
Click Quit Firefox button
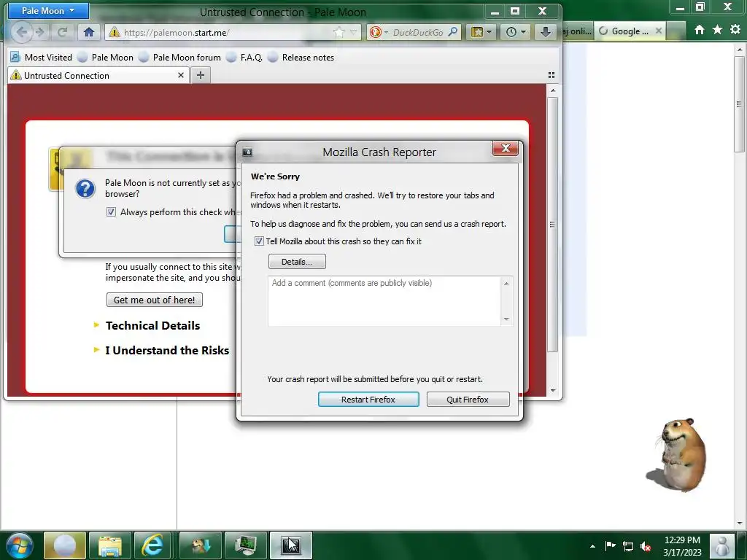point(468,400)
